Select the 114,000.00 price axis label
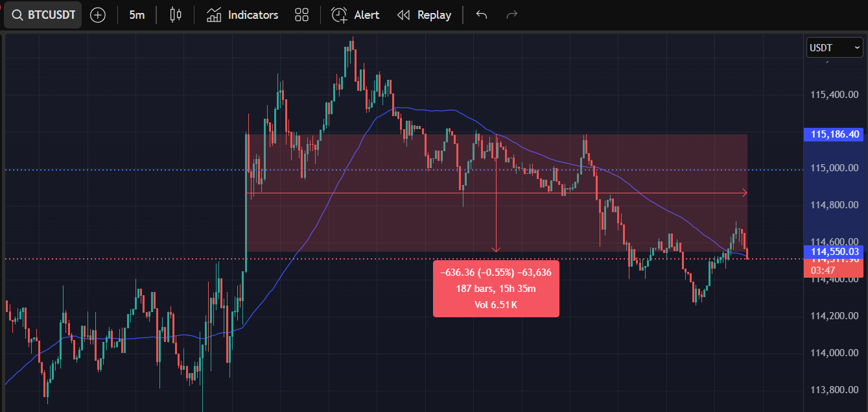 click(x=835, y=353)
